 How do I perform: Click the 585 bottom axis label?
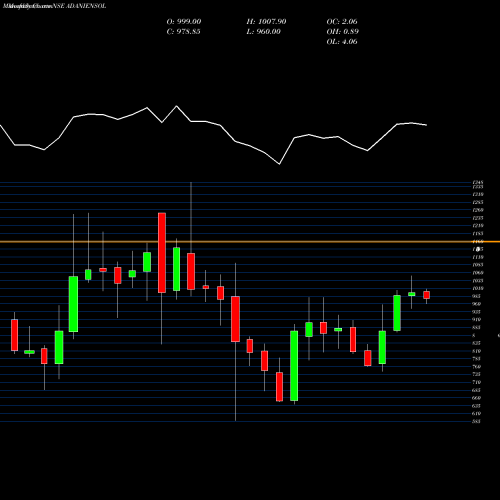pyautogui.click(x=477, y=421)
